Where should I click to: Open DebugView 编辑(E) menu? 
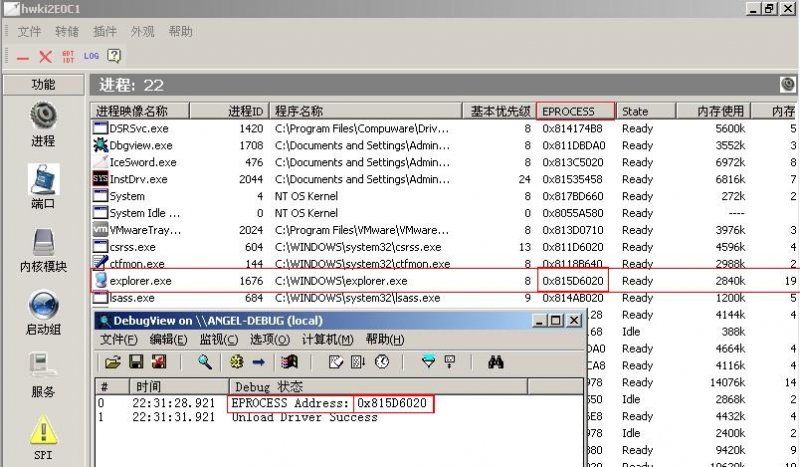pos(168,339)
